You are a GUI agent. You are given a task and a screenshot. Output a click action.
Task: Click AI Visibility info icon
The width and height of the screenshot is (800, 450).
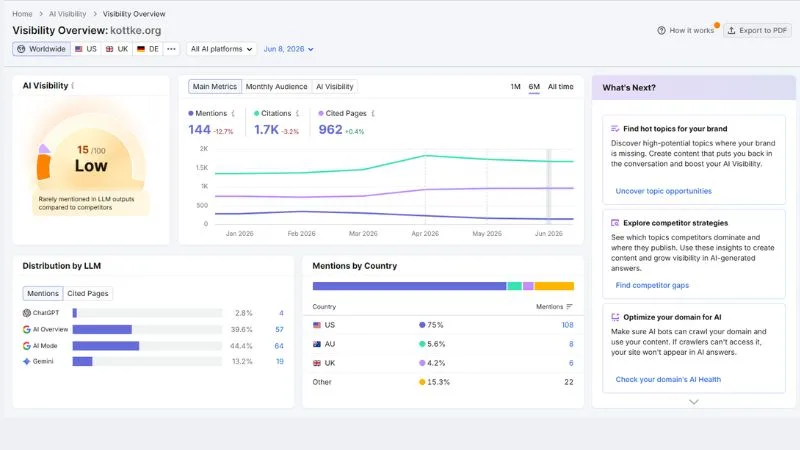[73, 86]
